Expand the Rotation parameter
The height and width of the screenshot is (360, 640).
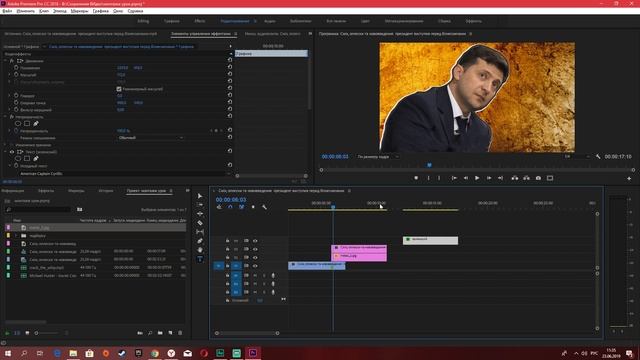(9, 96)
